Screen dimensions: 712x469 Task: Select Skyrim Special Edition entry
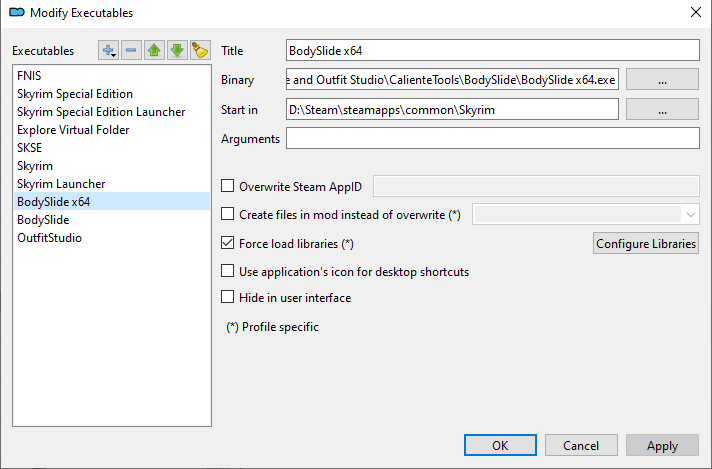coord(112,94)
